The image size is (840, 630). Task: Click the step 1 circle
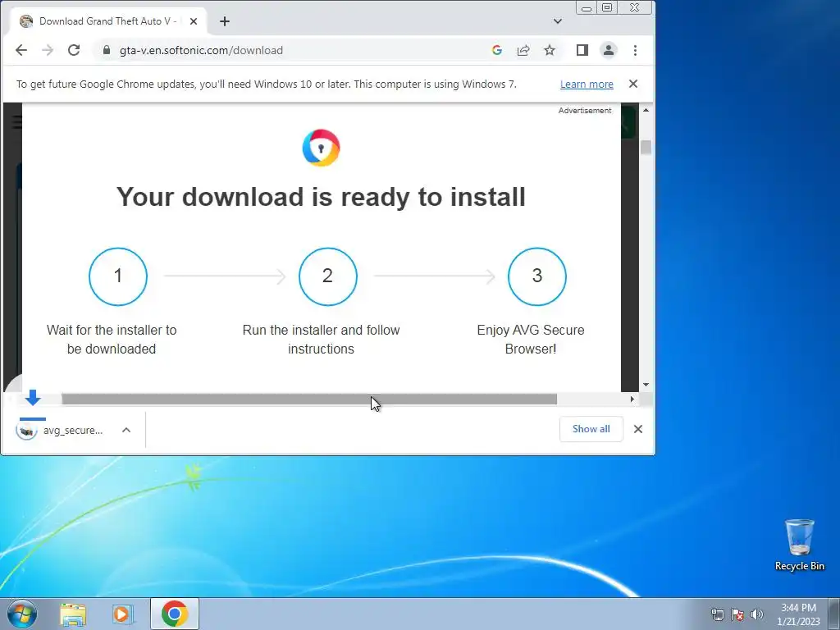pyautogui.click(x=118, y=276)
